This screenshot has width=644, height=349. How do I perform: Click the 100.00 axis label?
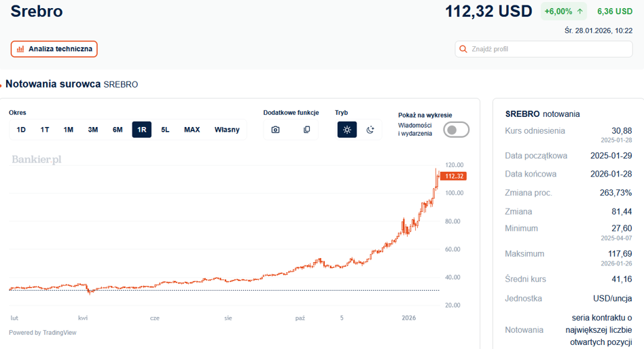pyautogui.click(x=454, y=193)
